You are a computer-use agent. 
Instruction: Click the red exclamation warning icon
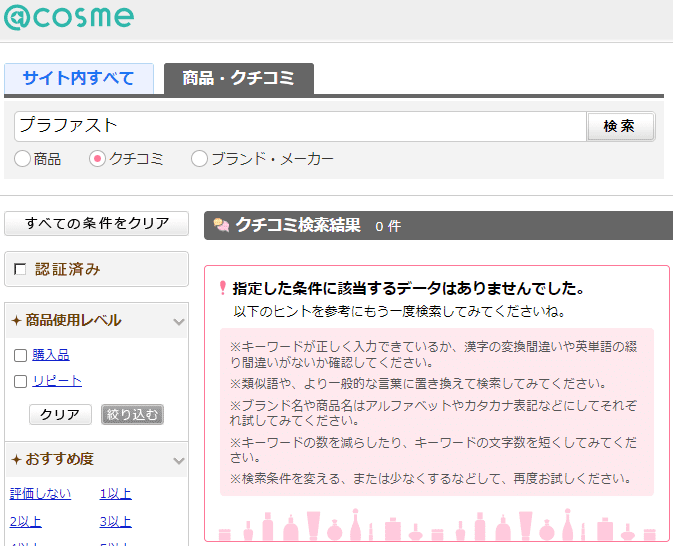click(222, 288)
